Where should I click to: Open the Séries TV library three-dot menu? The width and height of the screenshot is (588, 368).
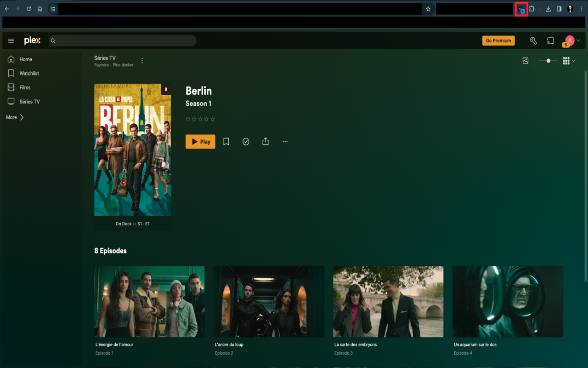142,61
